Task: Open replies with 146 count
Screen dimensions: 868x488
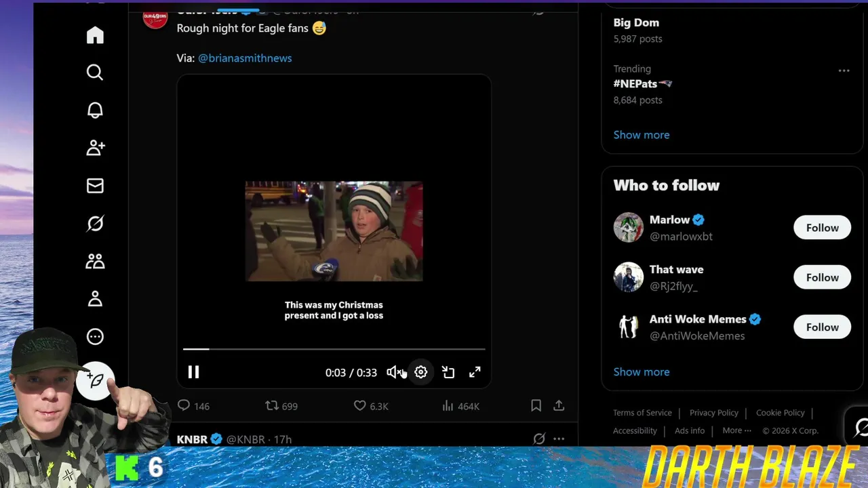Action: (x=193, y=406)
